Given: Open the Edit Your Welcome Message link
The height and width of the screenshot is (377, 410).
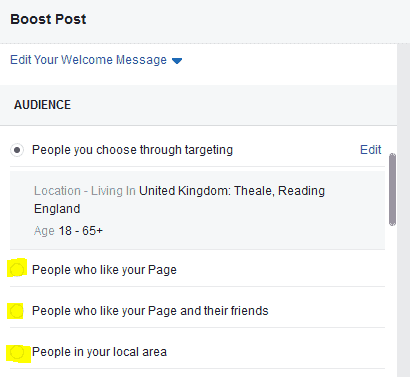Looking at the screenshot, I should [x=88, y=60].
